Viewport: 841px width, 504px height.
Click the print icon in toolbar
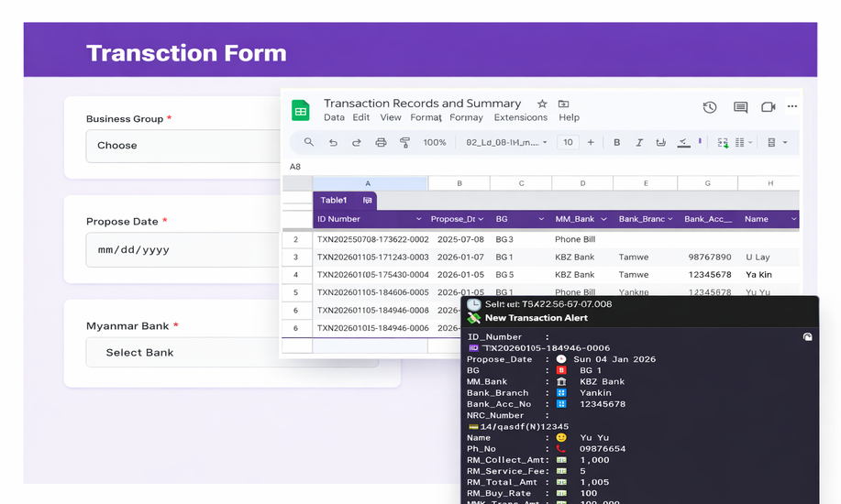click(x=381, y=143)
